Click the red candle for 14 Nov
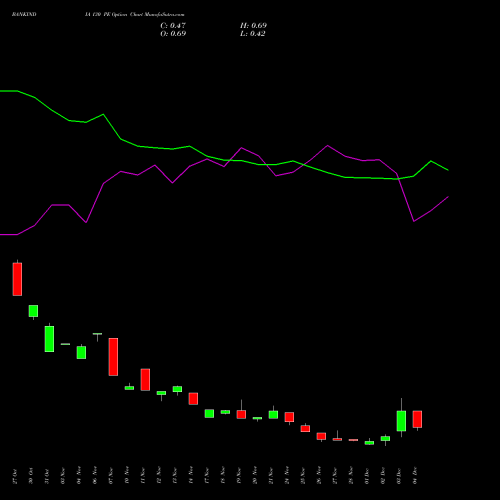Viewport: 500px width, 500px height. (x=193, y=399)
